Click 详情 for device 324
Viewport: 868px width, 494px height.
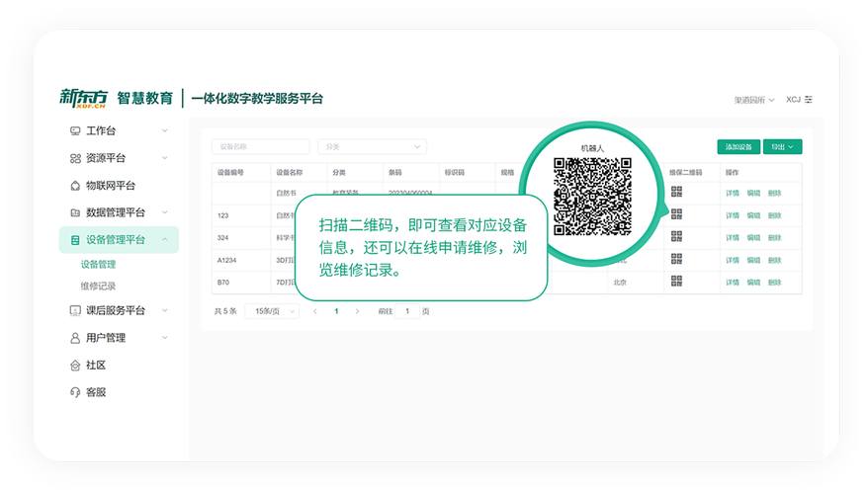click(733, 238)
